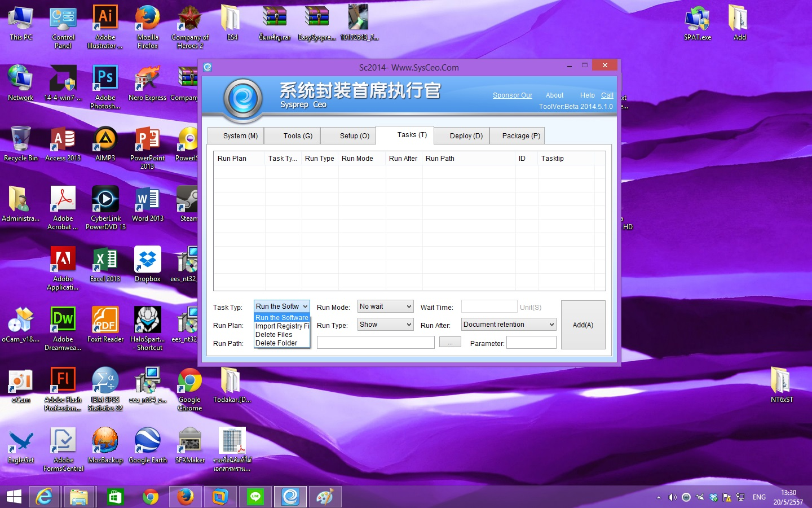Image resolution: width=812 pixels, height=508 pixels.
Task: Open File Explorer from the taskbar
Action: click(x=79, y=497)
